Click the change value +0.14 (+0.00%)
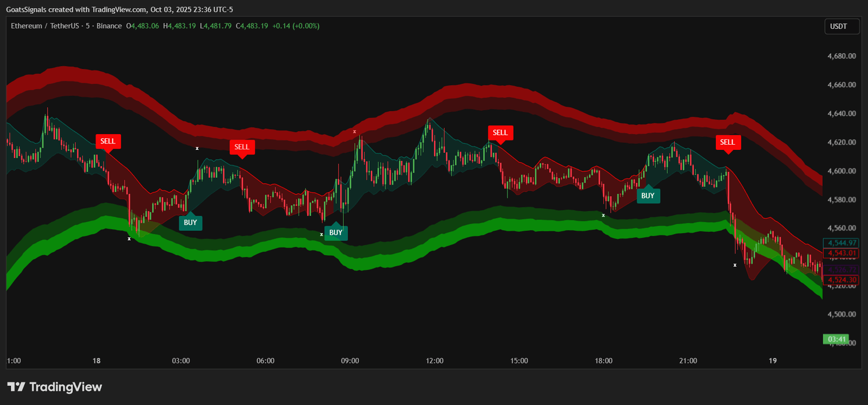 (296, 26)
